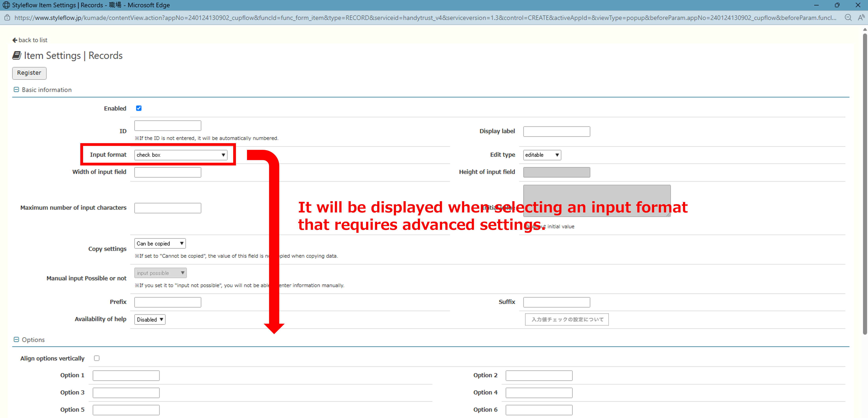Click the Height of input field box
The height and width of the screenshot is (418, 868).
point(557,172)
